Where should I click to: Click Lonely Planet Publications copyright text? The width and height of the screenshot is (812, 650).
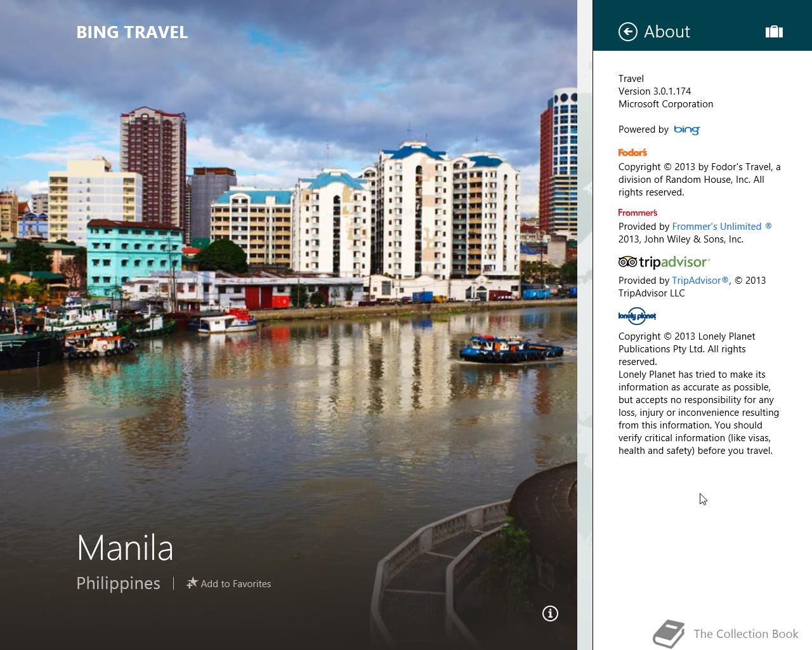[x=687, y=349]
